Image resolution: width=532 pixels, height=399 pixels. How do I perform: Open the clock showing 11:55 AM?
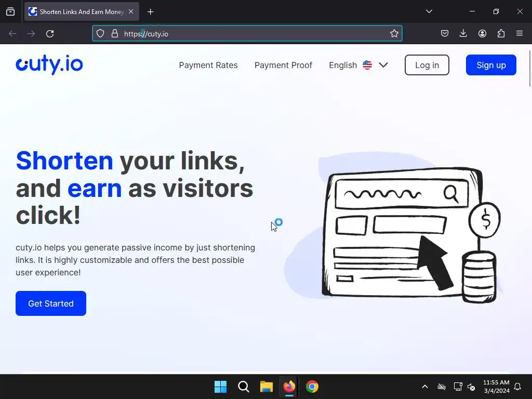pos(496,387)
